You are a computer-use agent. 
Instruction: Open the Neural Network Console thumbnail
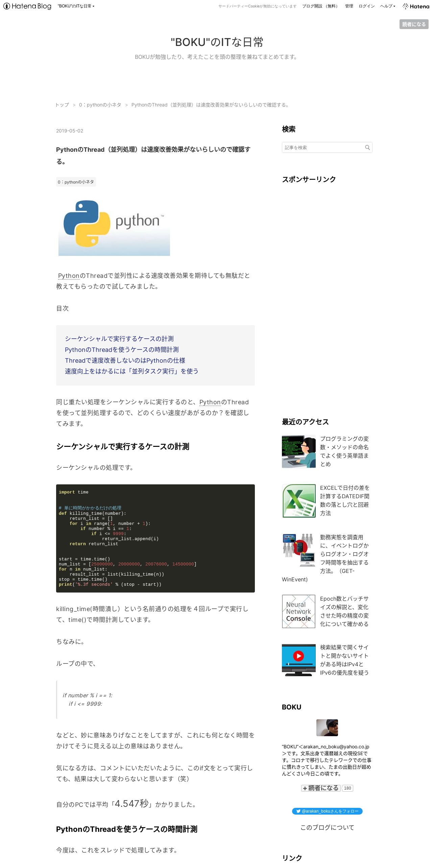point(299,611)
